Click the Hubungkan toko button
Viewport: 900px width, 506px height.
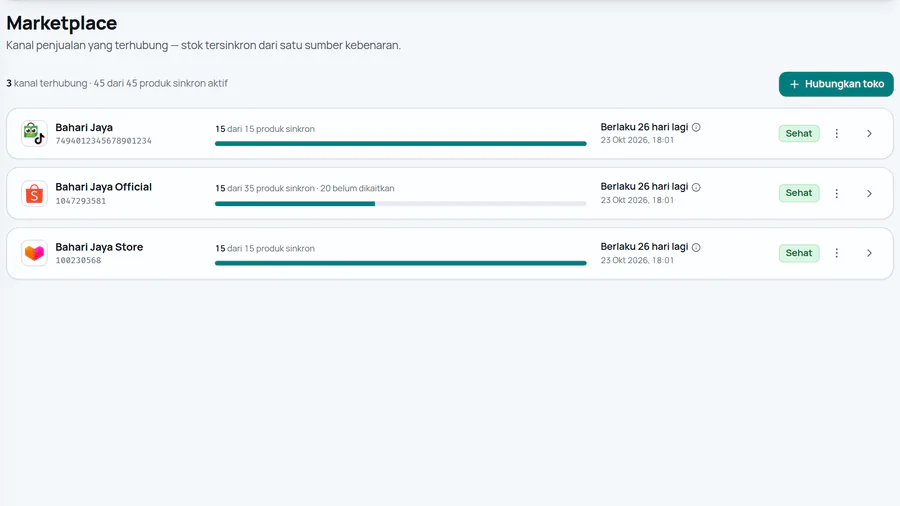click(836, 84)
